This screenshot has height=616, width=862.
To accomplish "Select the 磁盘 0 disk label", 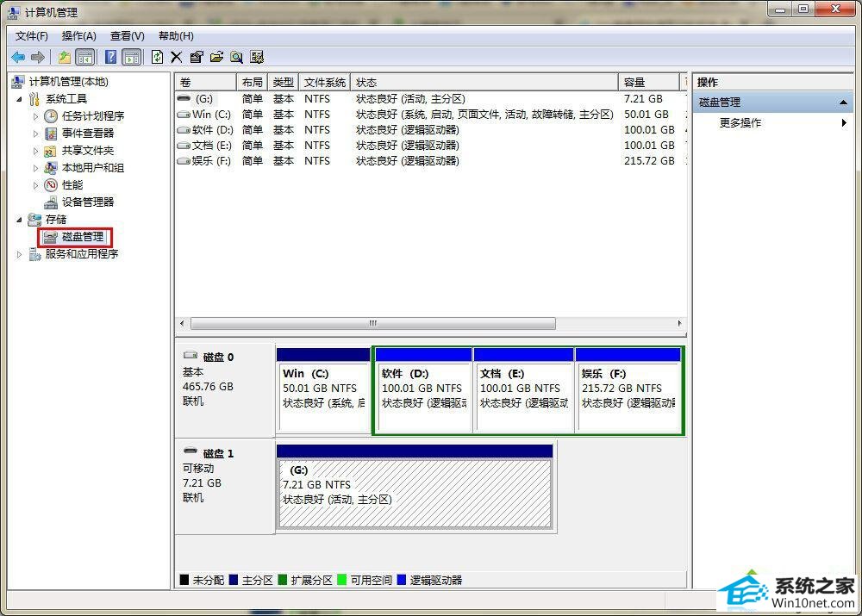I will tap(218, 358).
